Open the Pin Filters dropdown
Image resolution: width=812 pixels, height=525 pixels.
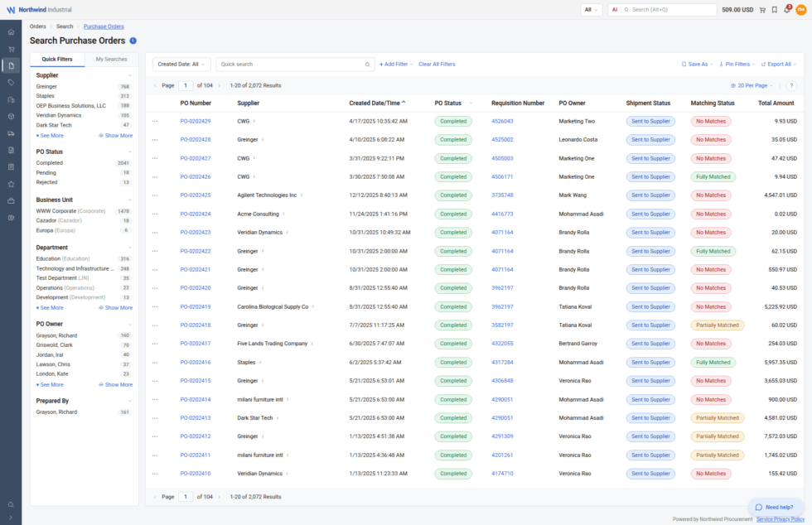tap(737, 65)
